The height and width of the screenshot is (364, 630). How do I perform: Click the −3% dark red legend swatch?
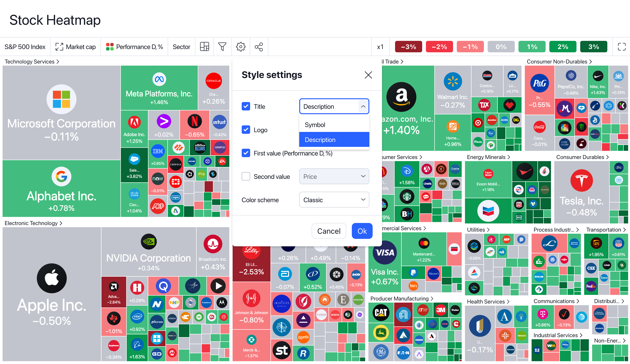click(408, 47)
